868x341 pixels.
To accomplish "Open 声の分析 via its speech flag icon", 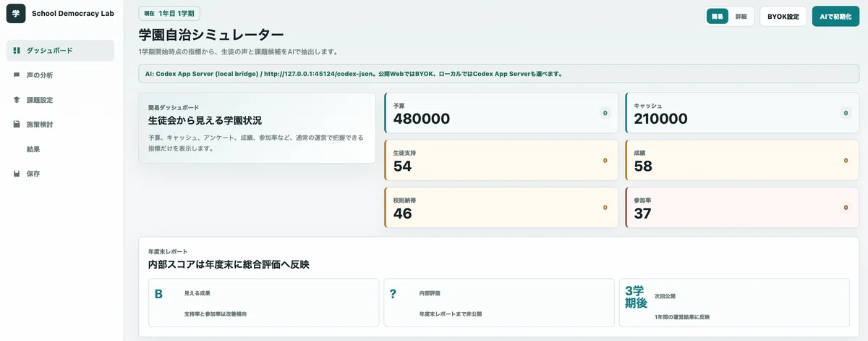I will click(17, 75).
